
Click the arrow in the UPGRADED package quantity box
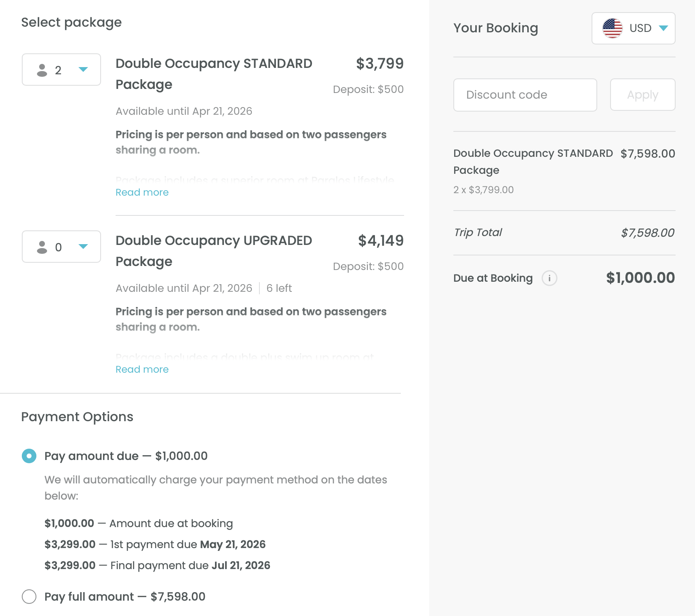[83, 247]
